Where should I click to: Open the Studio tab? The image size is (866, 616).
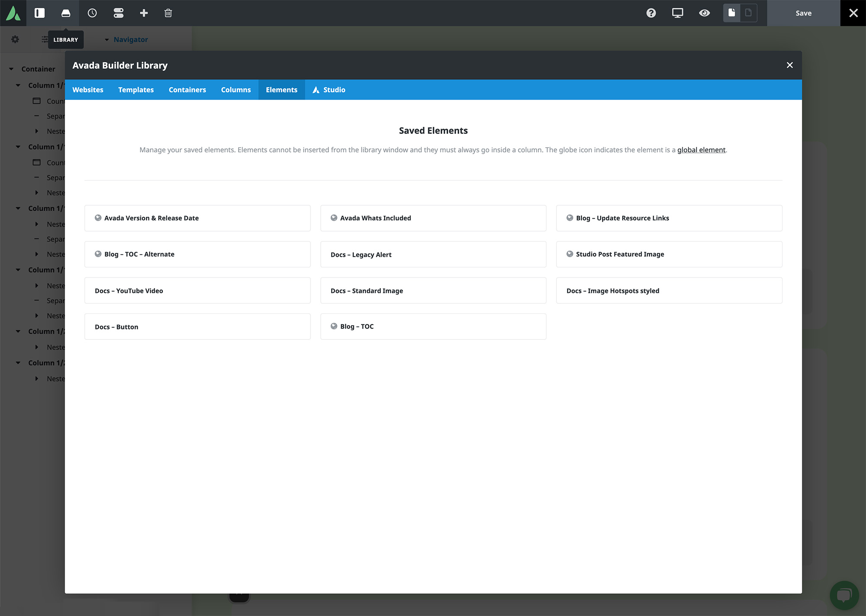pyautogui.click(x=329, y=90)
